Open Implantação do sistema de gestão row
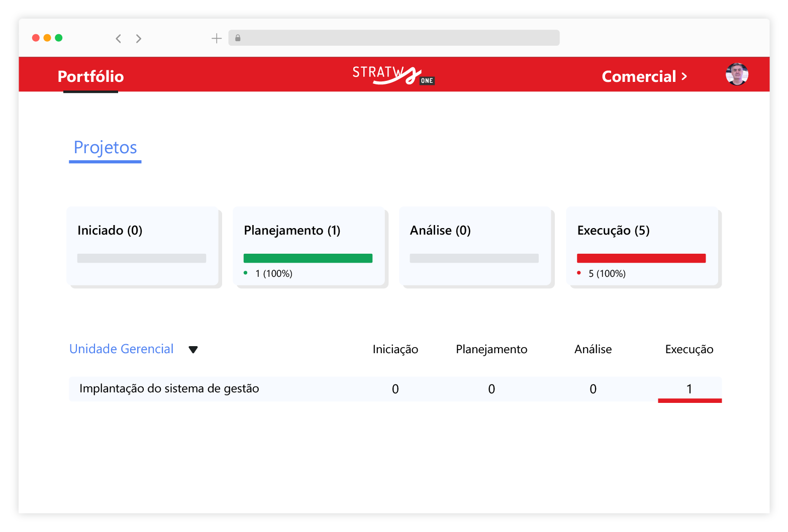 coord(169,389)
